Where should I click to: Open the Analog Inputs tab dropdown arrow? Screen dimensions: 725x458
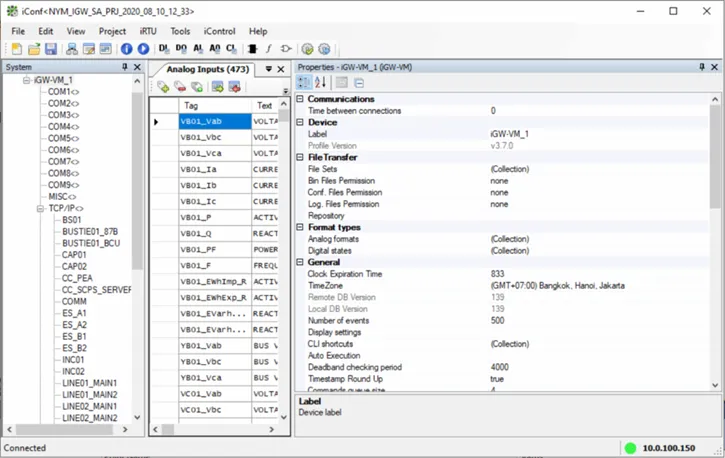(x=269, y=69)
